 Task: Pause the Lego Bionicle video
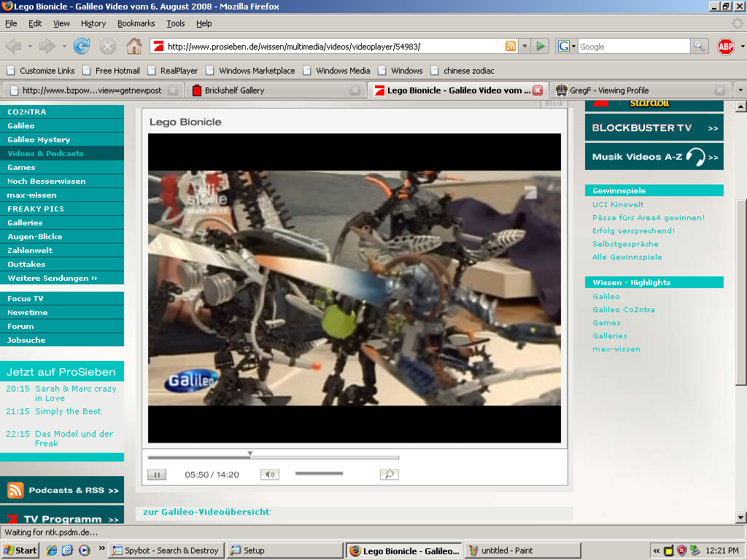pos(157,474)
